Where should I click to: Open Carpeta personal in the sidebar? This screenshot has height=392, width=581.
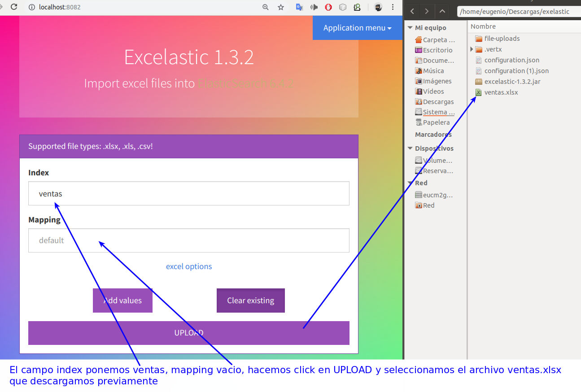tap(435, 40)
